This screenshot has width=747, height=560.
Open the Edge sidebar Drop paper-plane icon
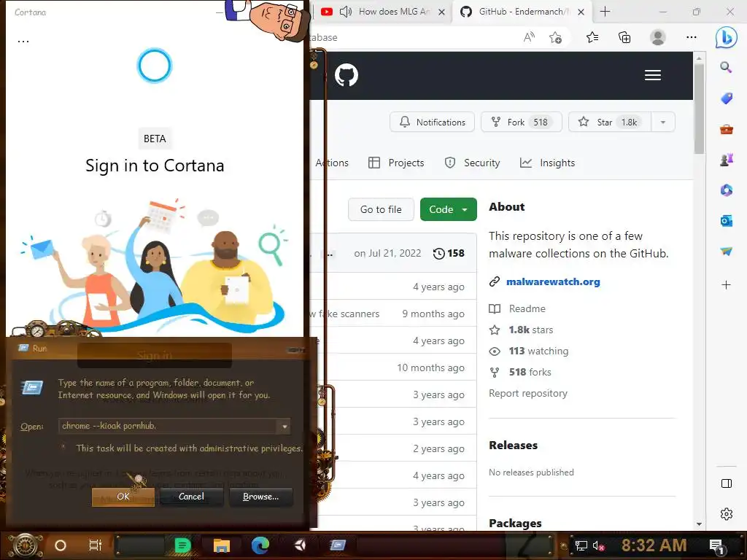click(726, 251)
